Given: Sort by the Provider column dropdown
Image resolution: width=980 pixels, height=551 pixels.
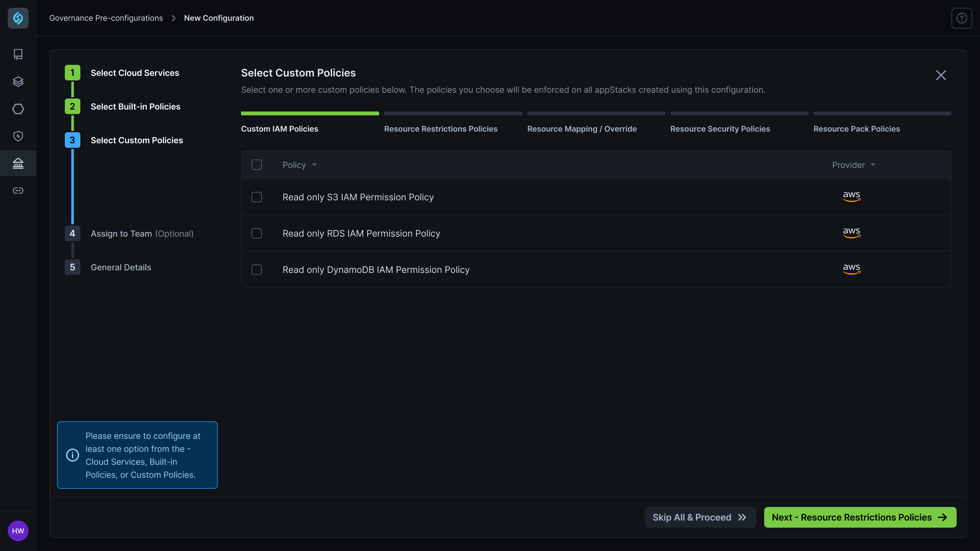Looking at the screenshot, I should coord(853,165).
